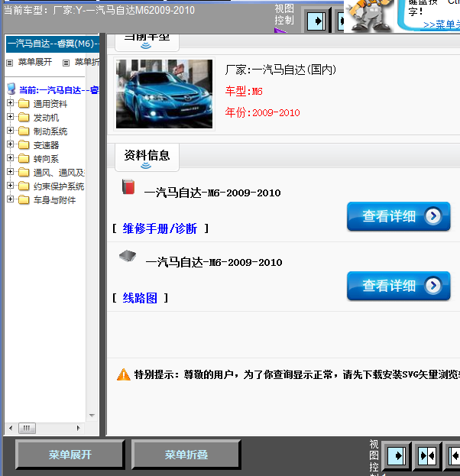Click the >>菜单 link in the speech bubble
Image resolution: width=460 pixels, height=476 pixels.
pyautogui.click(x=442, y=24)
